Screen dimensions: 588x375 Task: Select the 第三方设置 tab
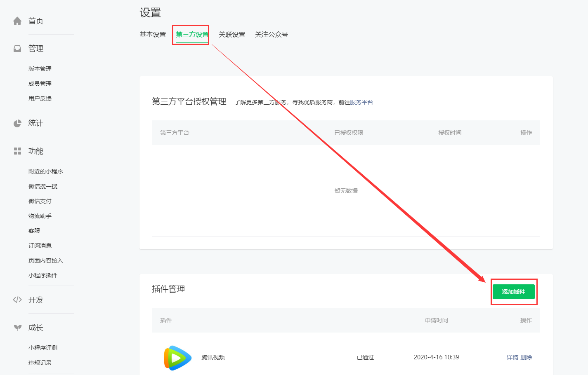pos(192,35)
